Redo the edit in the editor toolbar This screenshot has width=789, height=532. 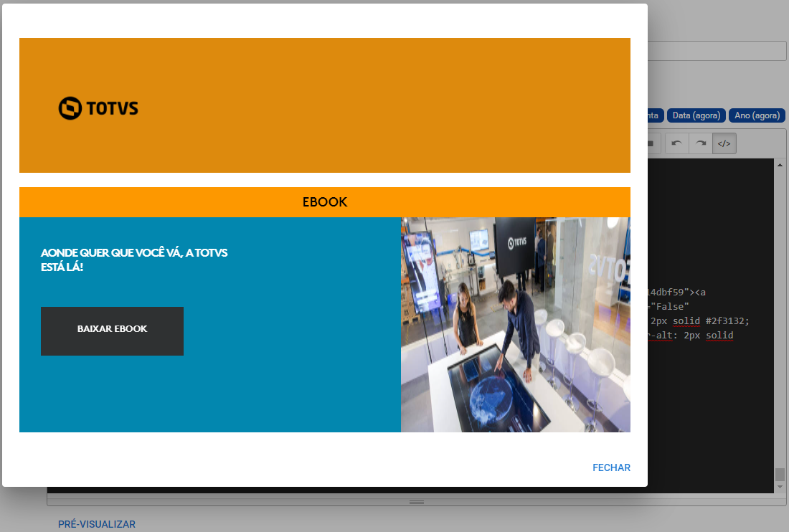701,143
